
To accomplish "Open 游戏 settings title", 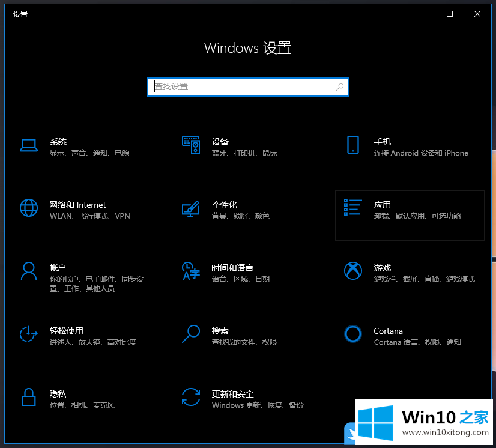I will (382, 268).
